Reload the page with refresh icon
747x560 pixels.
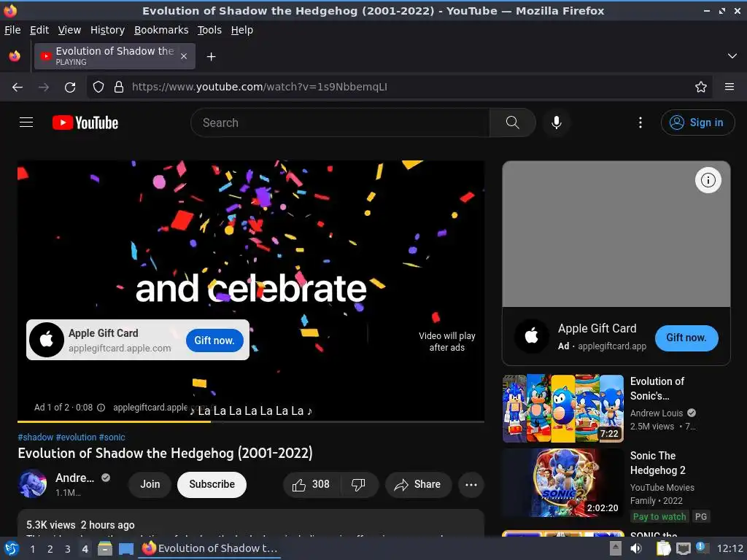click(x=70, y=87)
